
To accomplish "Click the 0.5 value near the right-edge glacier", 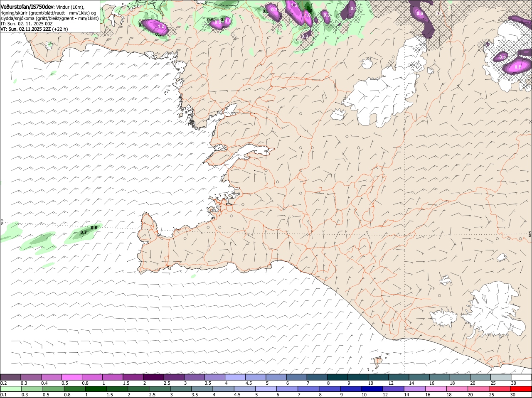I will pyautogui.click(x=502, y=57).
